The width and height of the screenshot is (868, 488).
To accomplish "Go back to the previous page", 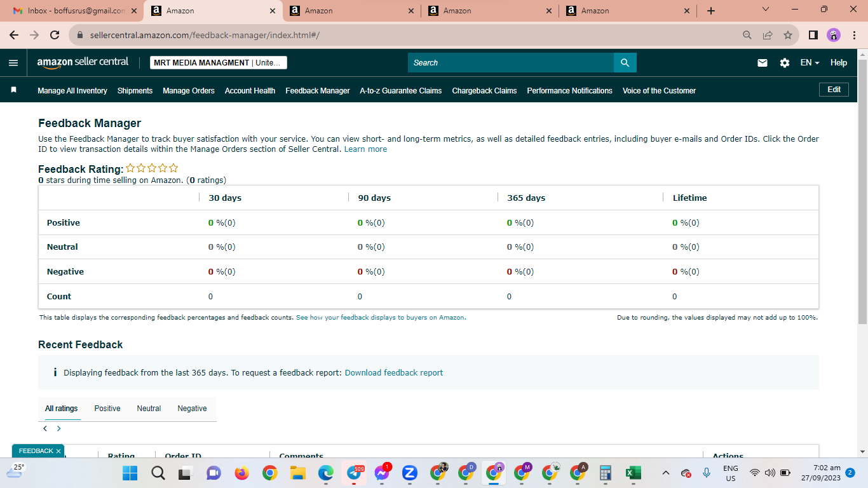I will 14,35.
